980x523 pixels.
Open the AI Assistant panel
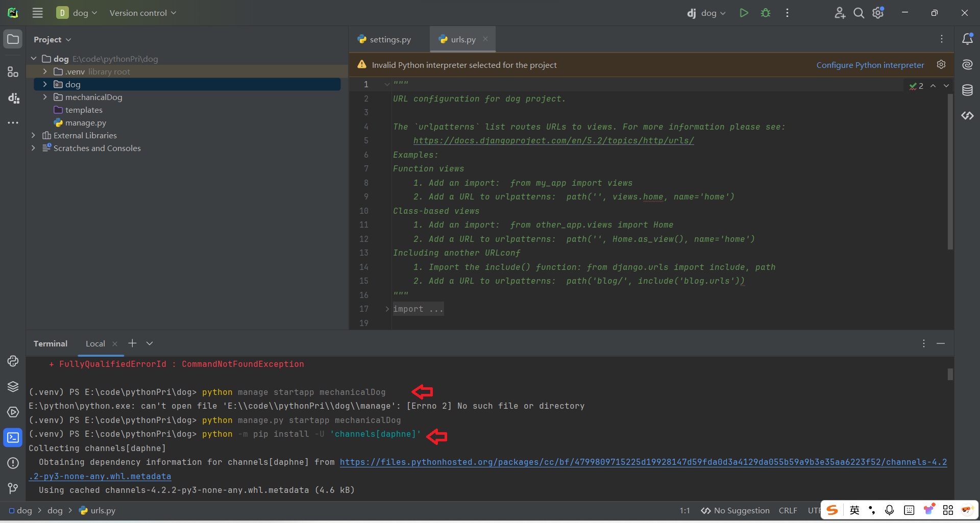coord(967,64)
